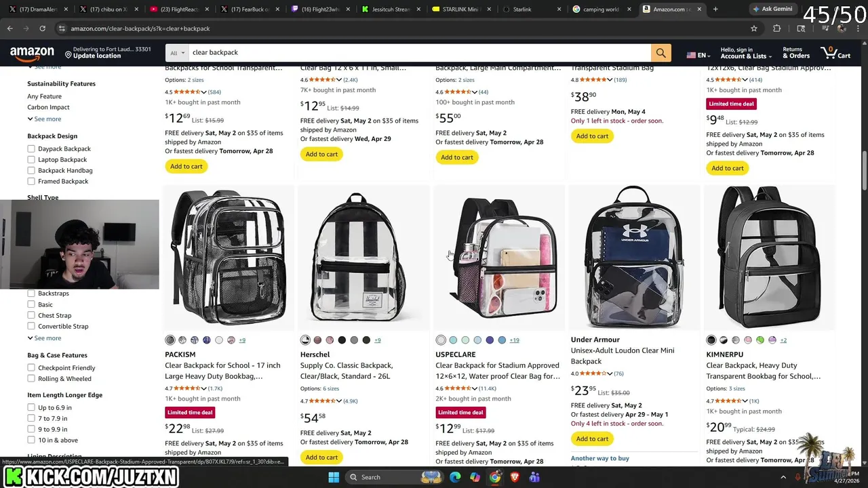The height and width of the screenshot is (488, 868).
Task: Click Ask Gemini button
Action: 772,9
